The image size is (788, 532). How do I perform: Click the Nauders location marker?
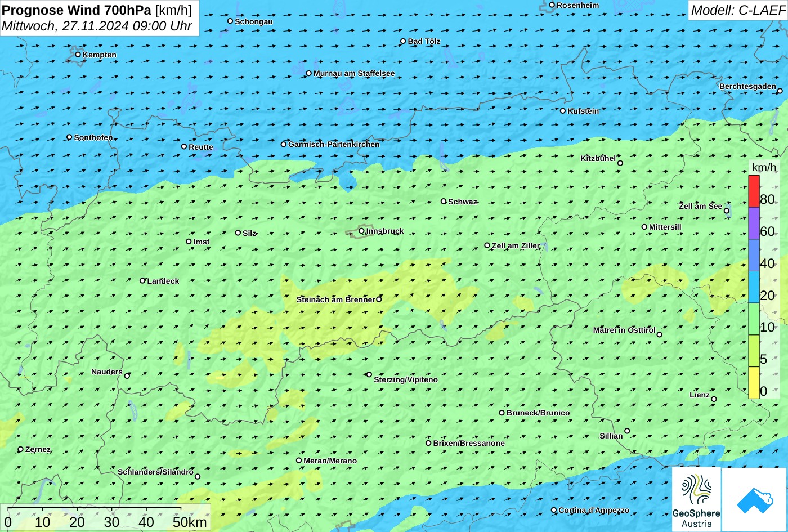(x=127, y=376)
